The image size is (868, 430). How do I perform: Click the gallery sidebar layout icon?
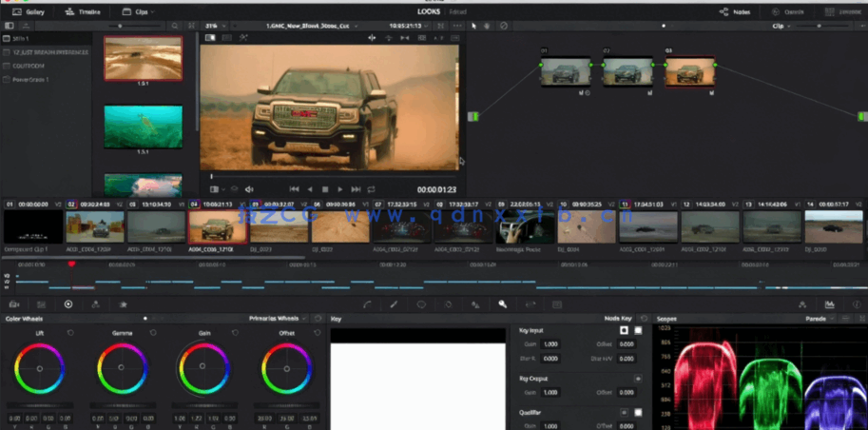point(9,26)
